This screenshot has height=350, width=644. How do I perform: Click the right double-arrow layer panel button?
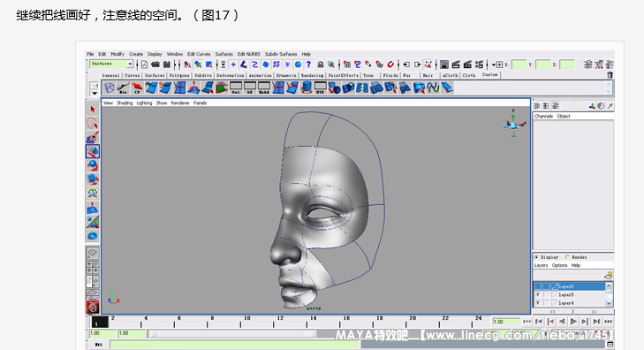594,312
